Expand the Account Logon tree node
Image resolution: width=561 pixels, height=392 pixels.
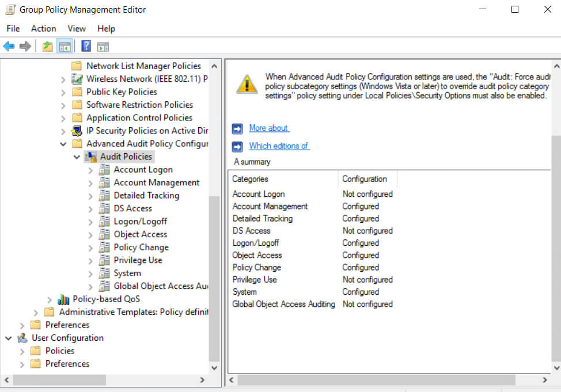(x=90, y=170)
